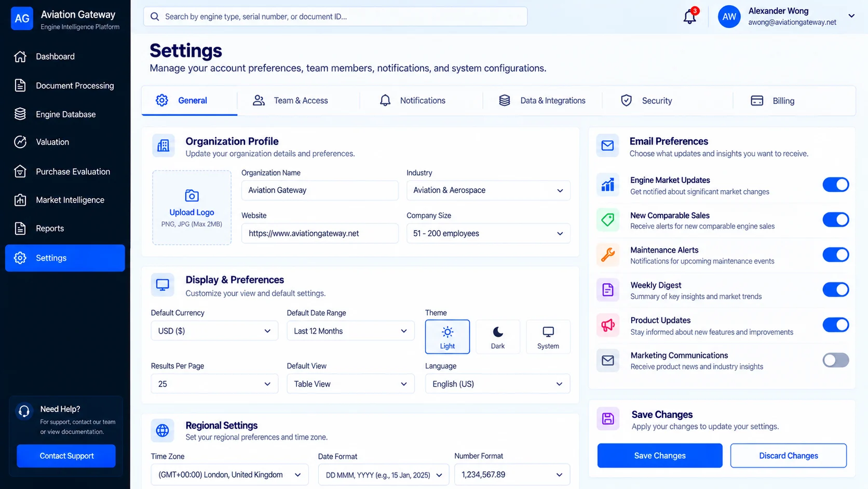Enable Marketing Communications toggle
The height and width of the screenshot is (489, 868).
tap(835, 360)
